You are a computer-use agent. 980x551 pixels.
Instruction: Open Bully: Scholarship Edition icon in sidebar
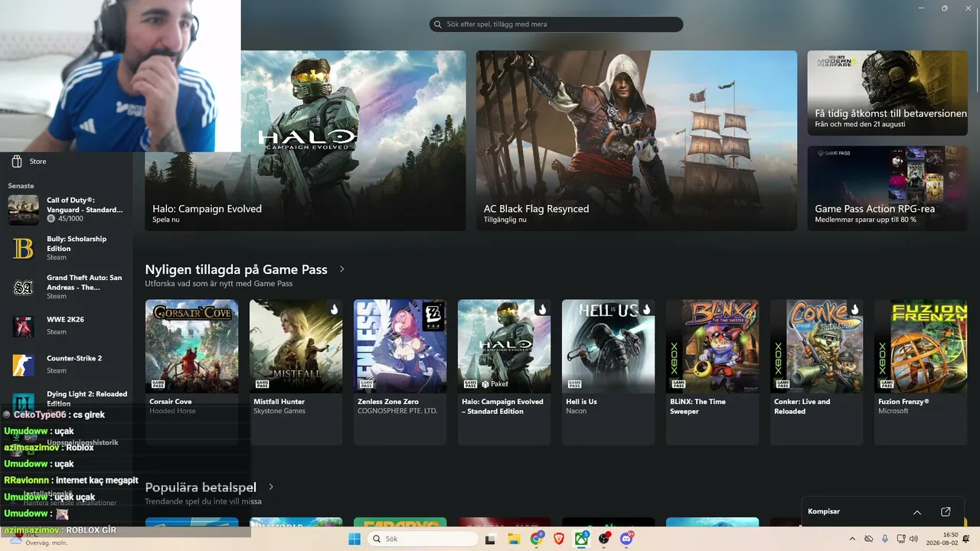click(x=24, y=249)
